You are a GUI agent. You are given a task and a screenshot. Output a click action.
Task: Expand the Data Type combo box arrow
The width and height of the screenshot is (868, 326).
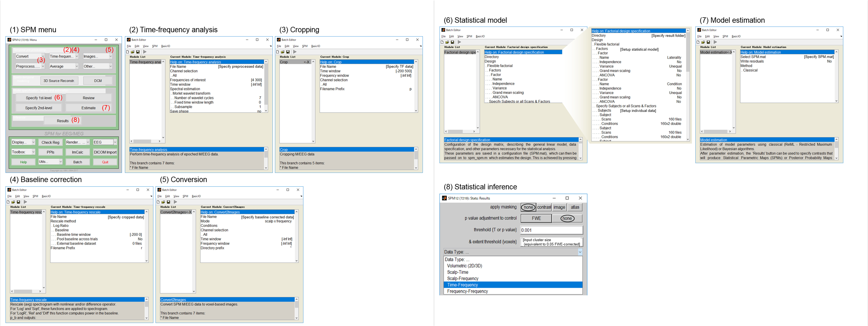tap(580, 252)
